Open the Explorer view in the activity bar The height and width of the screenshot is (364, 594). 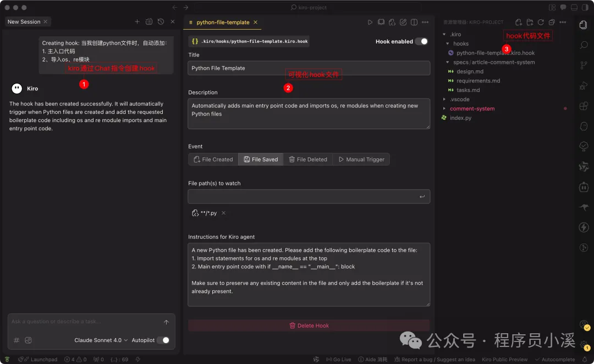pos(584,25)
